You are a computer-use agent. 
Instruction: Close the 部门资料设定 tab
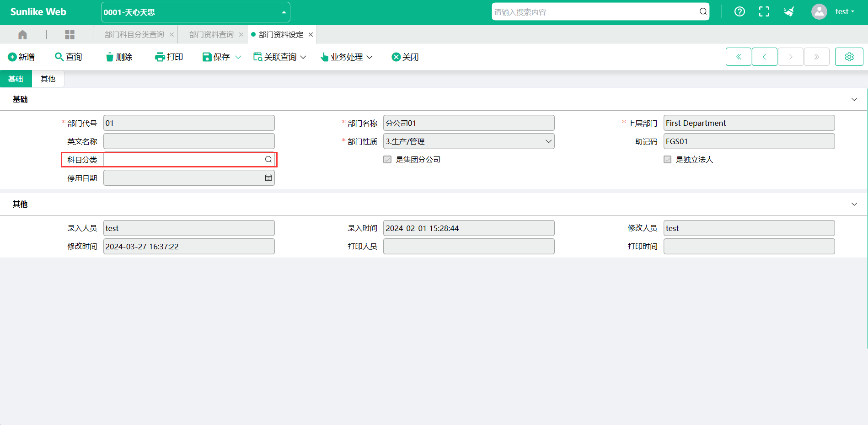point(311,35)
